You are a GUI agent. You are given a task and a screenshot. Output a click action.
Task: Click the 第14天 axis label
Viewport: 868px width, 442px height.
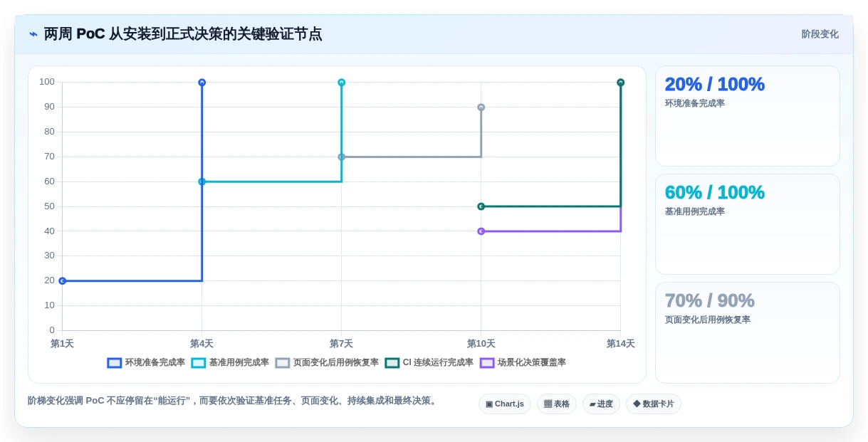click(621, 344)
